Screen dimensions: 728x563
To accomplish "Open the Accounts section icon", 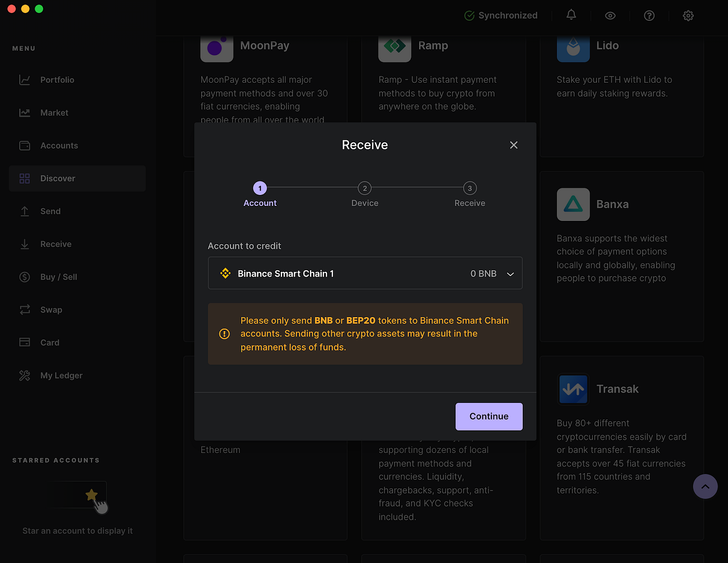I will (24, 146).
